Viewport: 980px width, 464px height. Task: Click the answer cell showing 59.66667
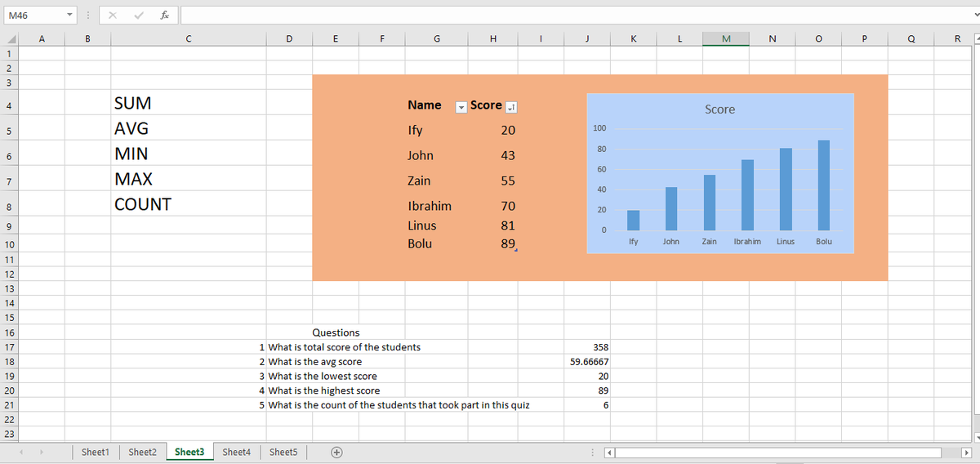[x=589, y=362]
